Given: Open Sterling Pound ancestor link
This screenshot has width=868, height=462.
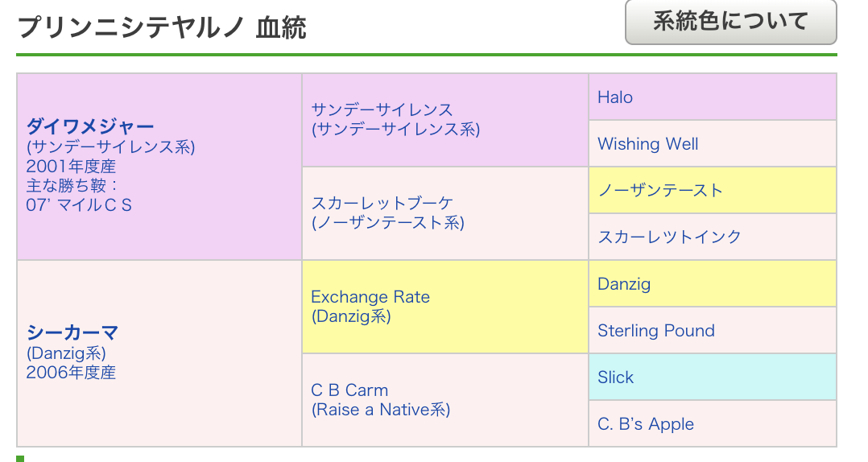Looking at the screenshot, I should pos(656,330).
